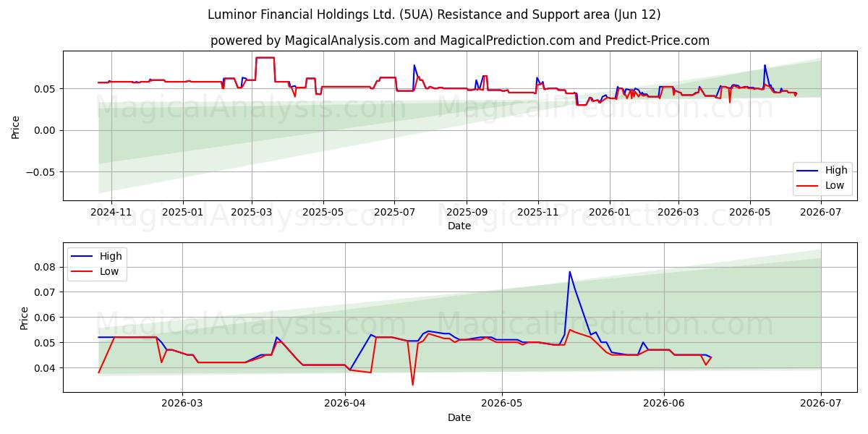Image resolution: width=868 pixels, height=434 pixels.
Task: Click the '2025-09' date tick label
Action: tap(466, 212)
